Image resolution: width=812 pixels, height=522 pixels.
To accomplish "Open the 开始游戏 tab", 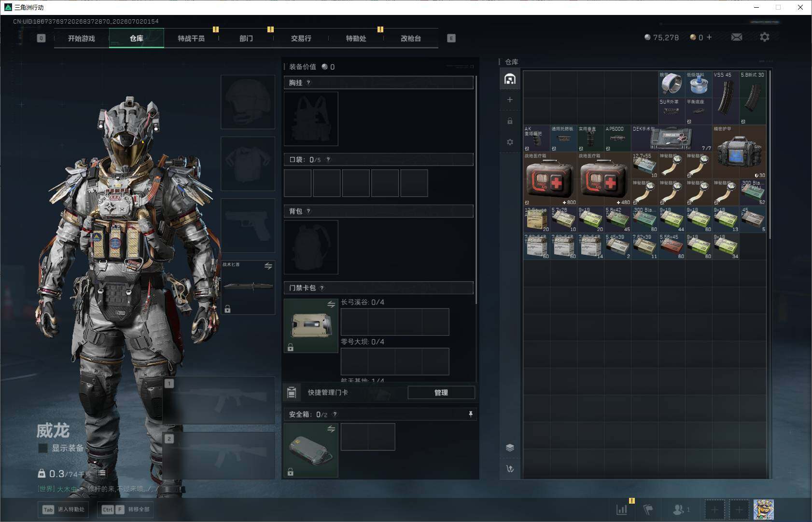I will [x=82, y=38].
